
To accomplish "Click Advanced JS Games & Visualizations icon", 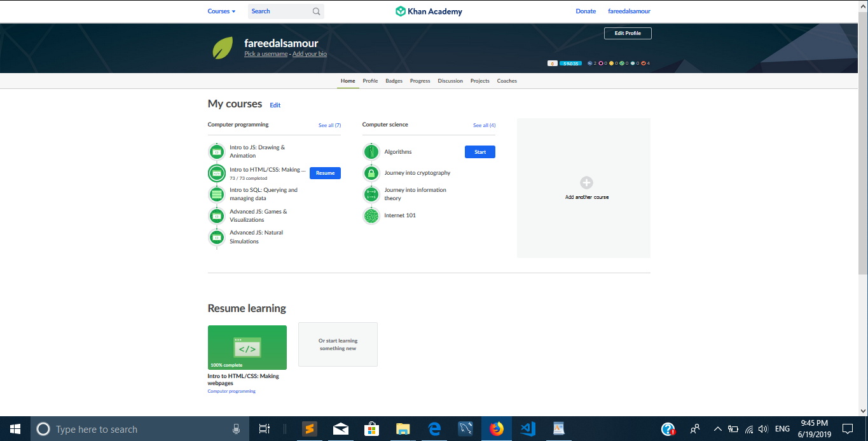I will coord(216,215).
